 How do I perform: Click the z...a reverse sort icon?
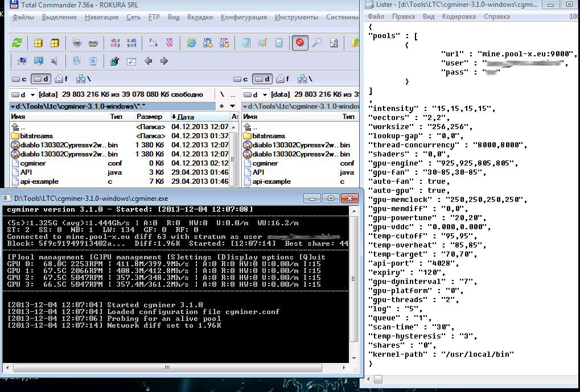(153, 43)
